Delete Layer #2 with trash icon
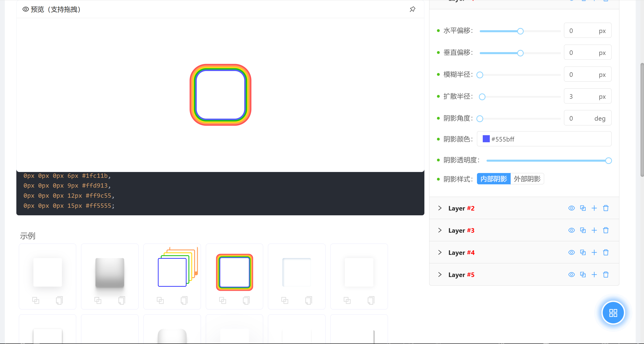This screenshot has width=644, height=344. point(606,208)
